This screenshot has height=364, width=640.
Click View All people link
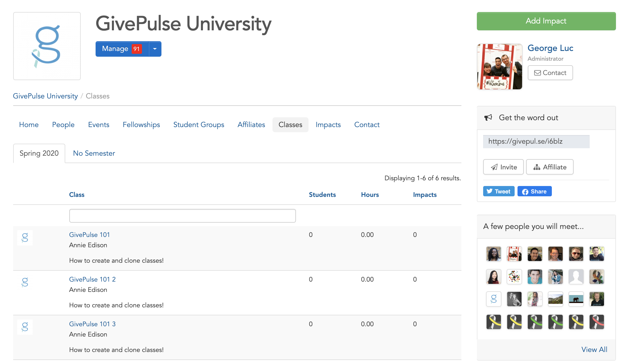coord(594,350)
